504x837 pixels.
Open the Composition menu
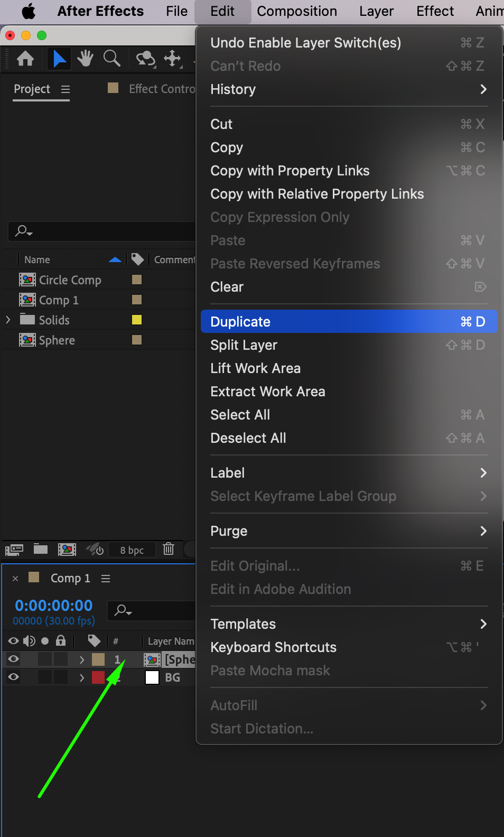[297, 11]
